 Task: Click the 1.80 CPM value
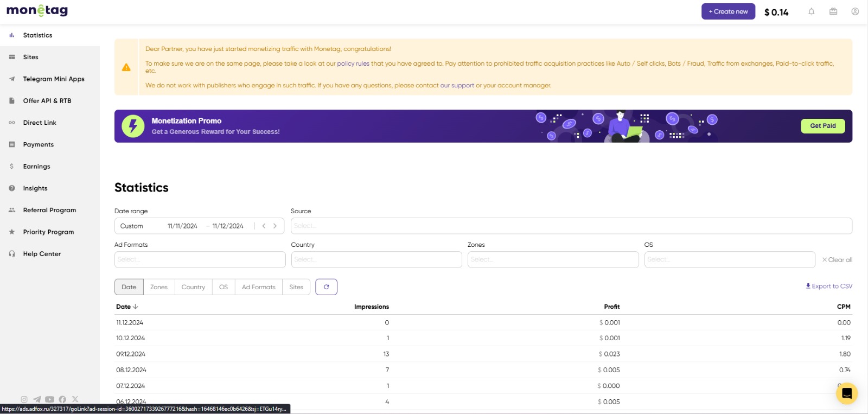[x=845, y=354]
